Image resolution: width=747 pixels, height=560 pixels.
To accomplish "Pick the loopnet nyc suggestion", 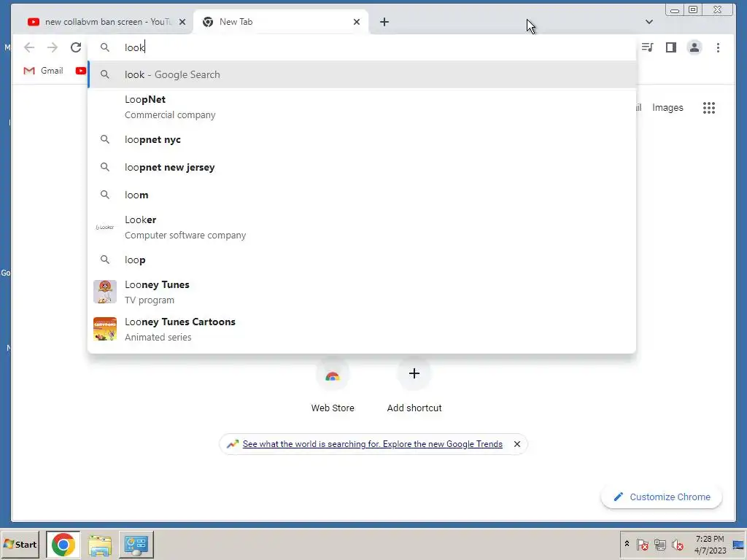I will pyautogui.click(x=362, y=139).
